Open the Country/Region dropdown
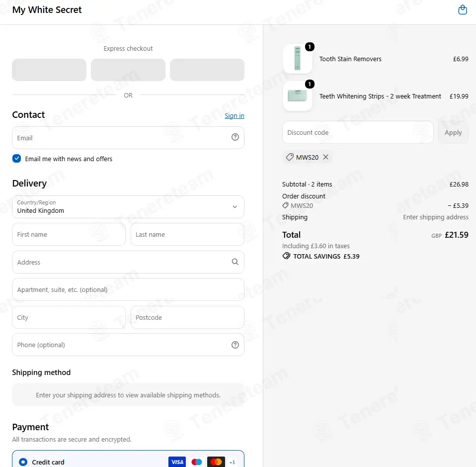Image resolution: width=476 pixels, height=467 pixels. (x=128, y=206)
